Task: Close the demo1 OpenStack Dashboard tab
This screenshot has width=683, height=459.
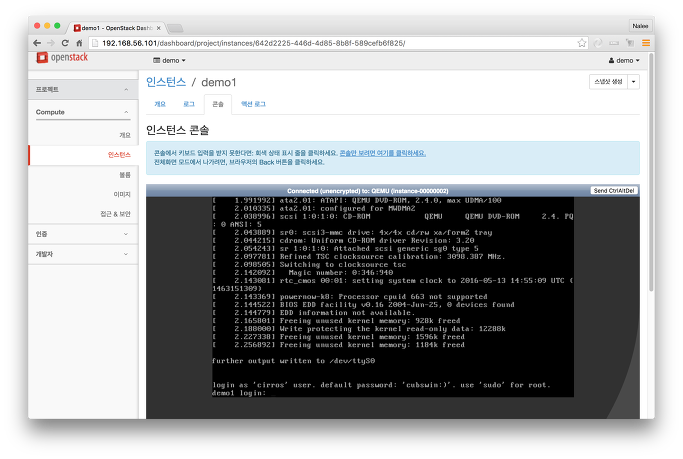Action: (159, 28)
